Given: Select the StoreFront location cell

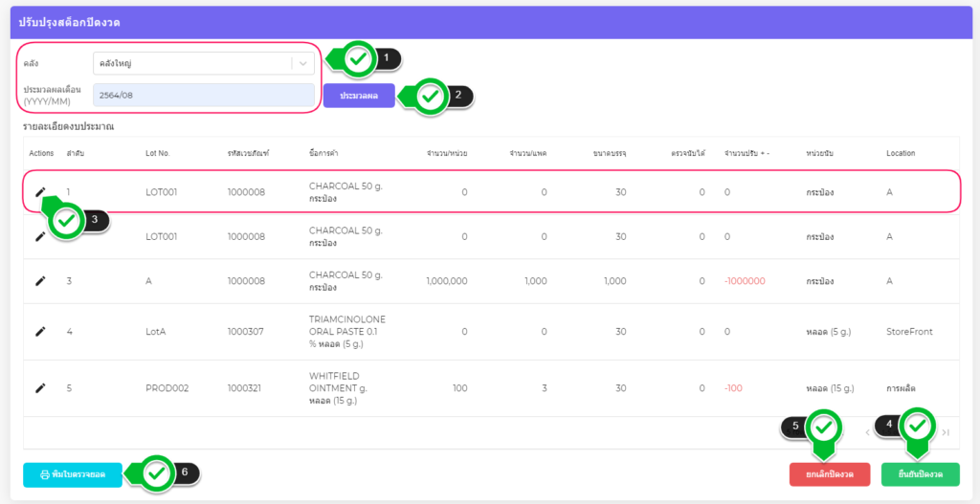Looking at the screenshot, I should coord(909,332).
